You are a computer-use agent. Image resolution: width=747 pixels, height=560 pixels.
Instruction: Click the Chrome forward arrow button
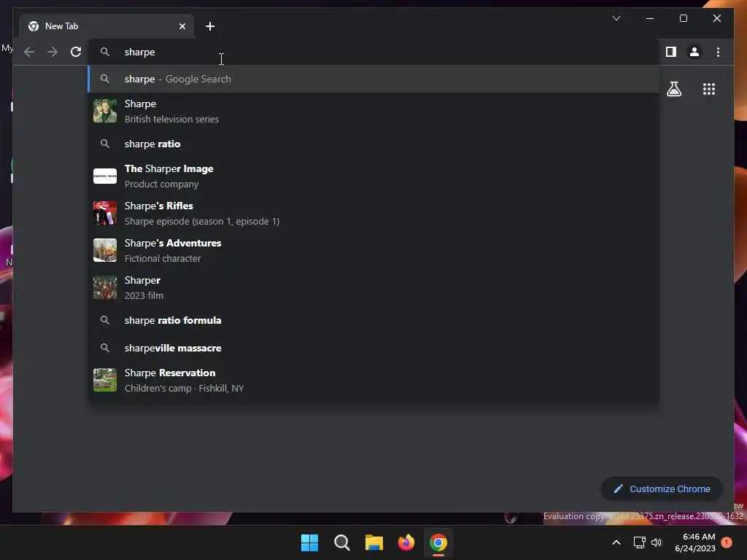tap(53, 52)
